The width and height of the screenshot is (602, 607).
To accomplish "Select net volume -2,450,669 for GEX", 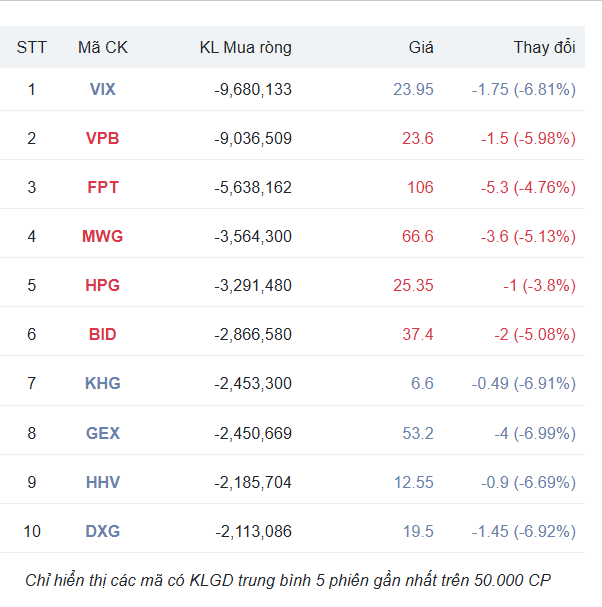I will pos(253,434).
